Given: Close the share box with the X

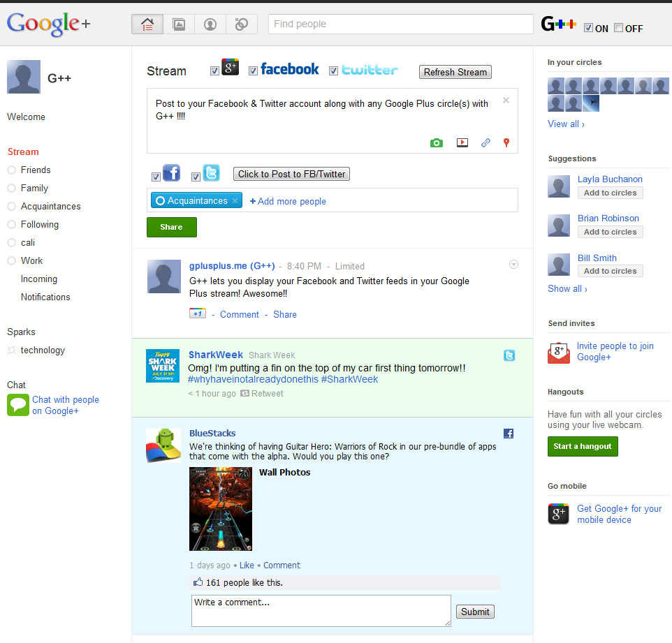Looking at the screenshot, I should click(506, 101).
